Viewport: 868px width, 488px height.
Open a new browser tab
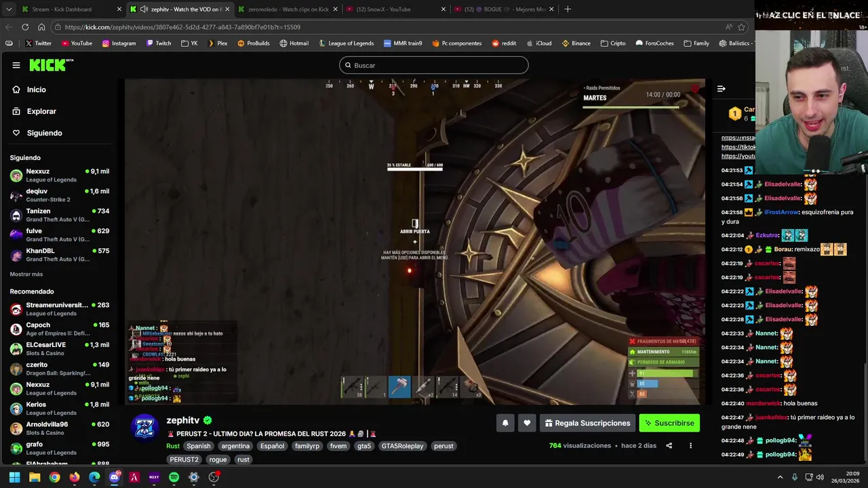tap(568, 9)
